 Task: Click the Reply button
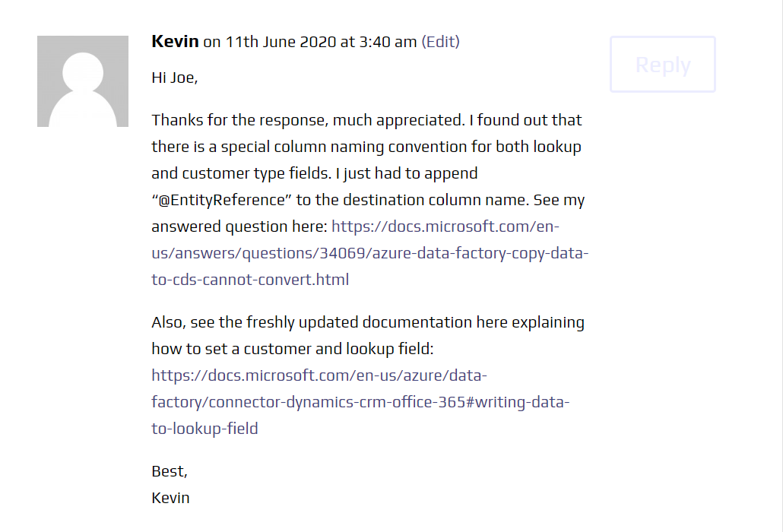[663, 65]
